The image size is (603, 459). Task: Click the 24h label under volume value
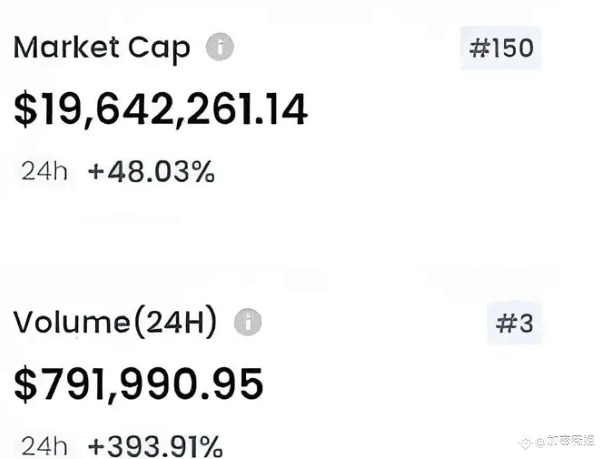pyautogui.click(x=44, y=446)
